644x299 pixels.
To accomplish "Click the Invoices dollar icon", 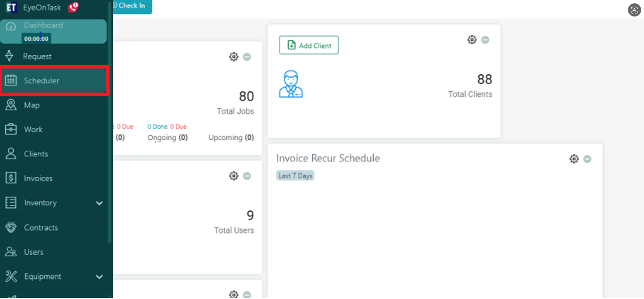I will [11, 178].
